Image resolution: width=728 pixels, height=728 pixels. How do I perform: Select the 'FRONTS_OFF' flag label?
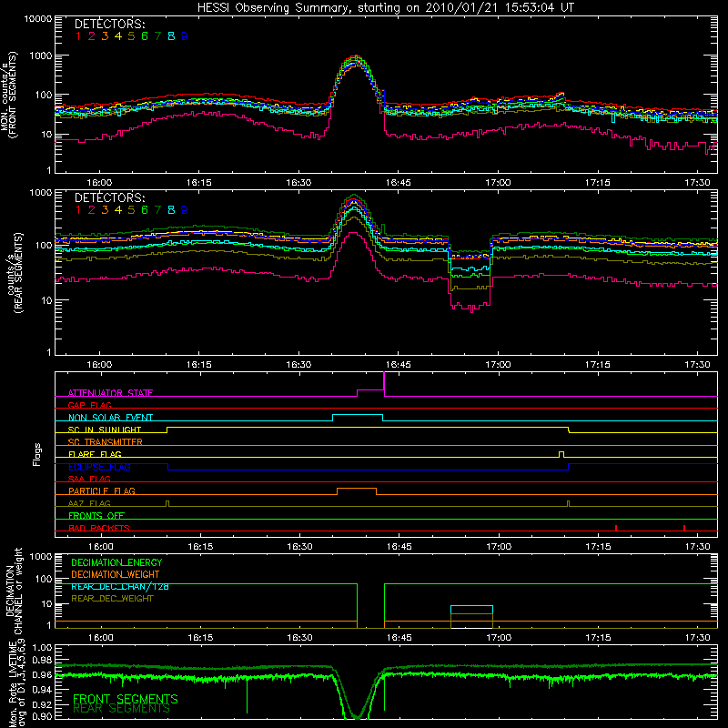96,515
